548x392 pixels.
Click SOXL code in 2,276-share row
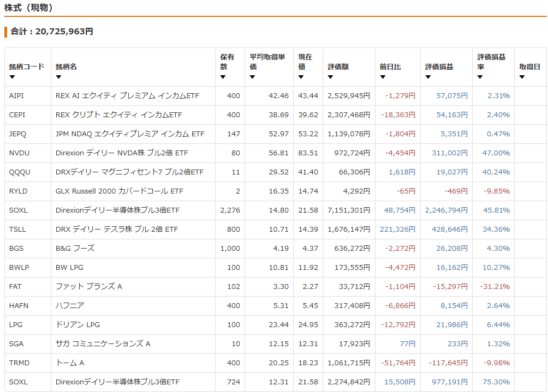tap(18, 210)
